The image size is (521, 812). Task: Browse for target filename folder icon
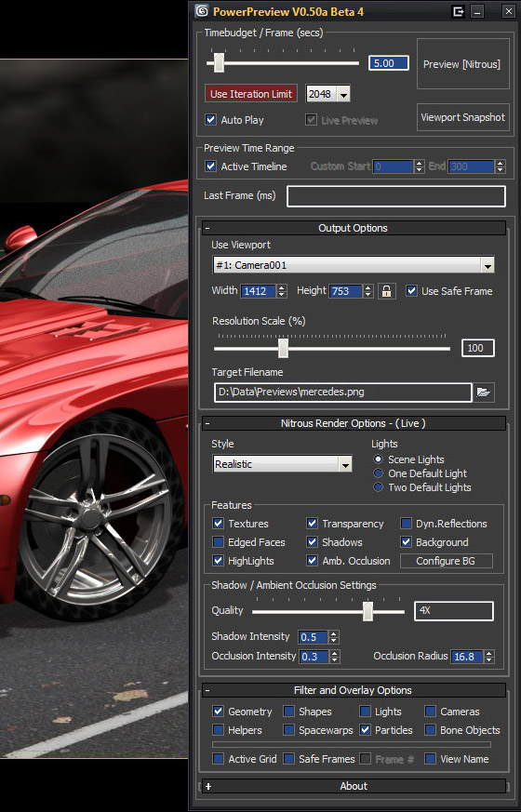[x=483, y=392]
